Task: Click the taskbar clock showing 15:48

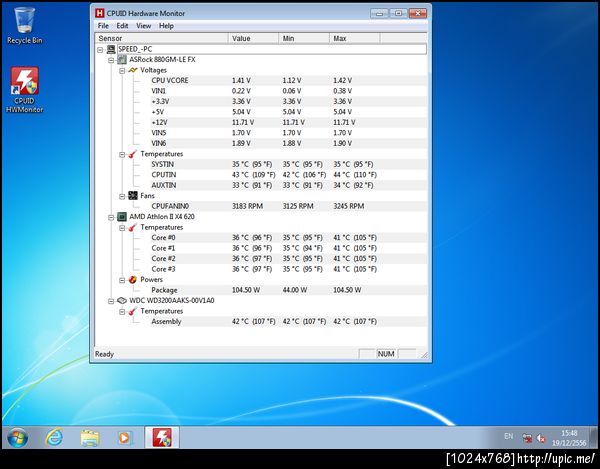Action: [569, 438]
